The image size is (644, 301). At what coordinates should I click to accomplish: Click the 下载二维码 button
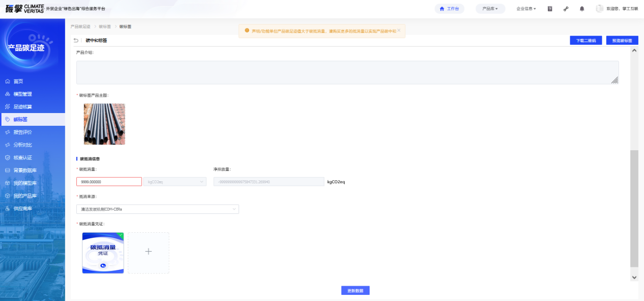tap(586, 40)
